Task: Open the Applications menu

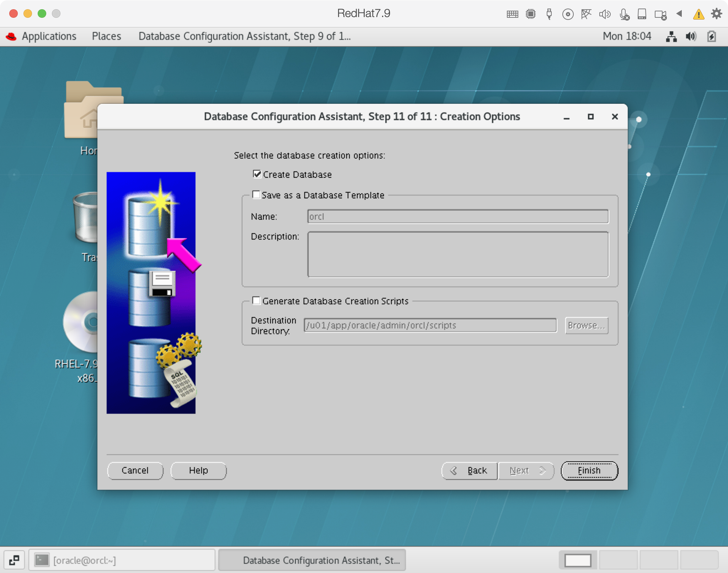Action: click(49, 36)
